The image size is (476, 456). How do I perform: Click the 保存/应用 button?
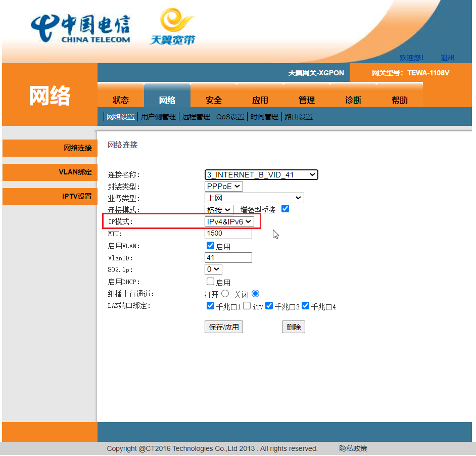[x=224, y=327]
